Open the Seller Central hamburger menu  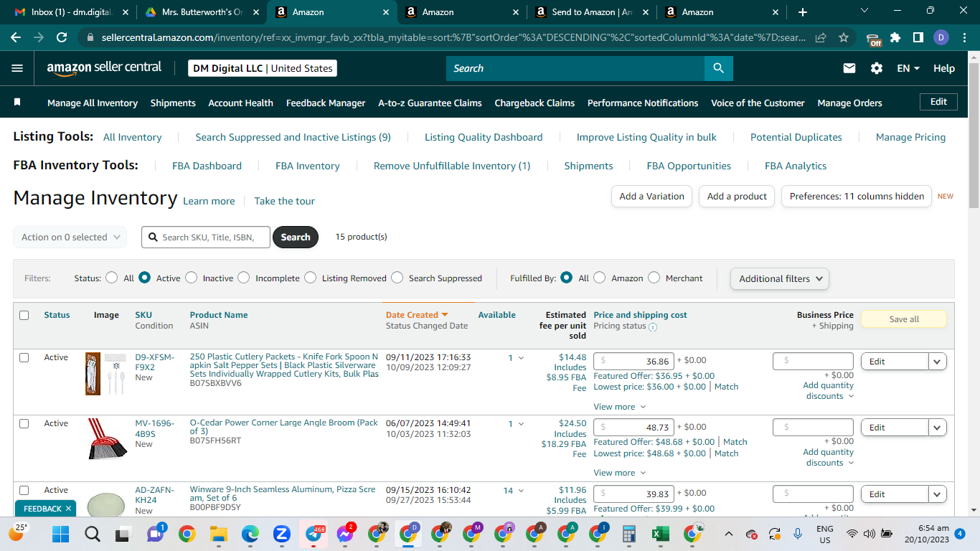17,68
